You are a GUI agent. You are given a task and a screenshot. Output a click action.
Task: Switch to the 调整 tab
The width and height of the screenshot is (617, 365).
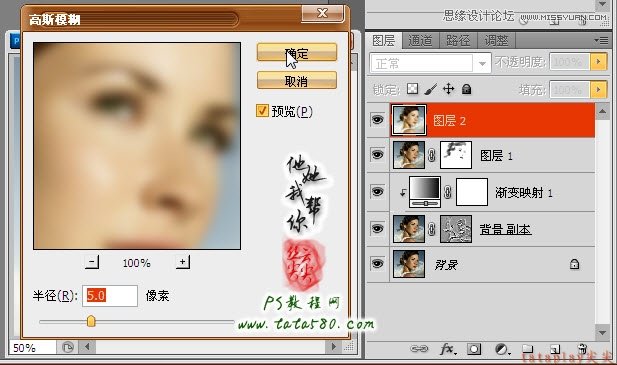(x=496, y=41)
